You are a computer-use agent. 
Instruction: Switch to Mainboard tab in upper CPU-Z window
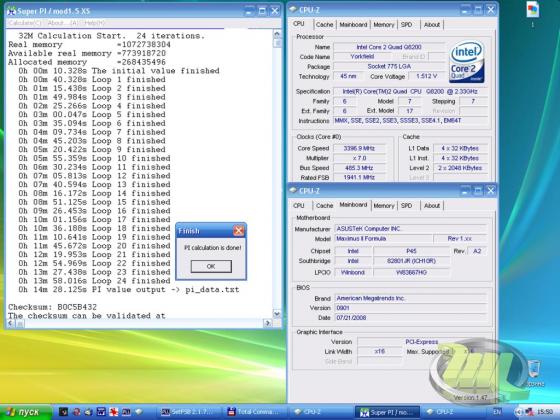[353, 25]
